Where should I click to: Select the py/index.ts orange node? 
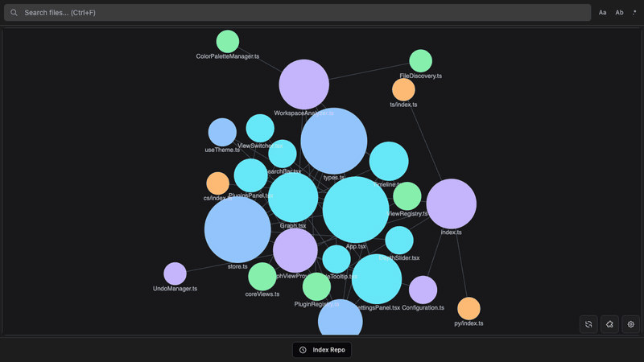pyautogui.click(x=469, y=309)
